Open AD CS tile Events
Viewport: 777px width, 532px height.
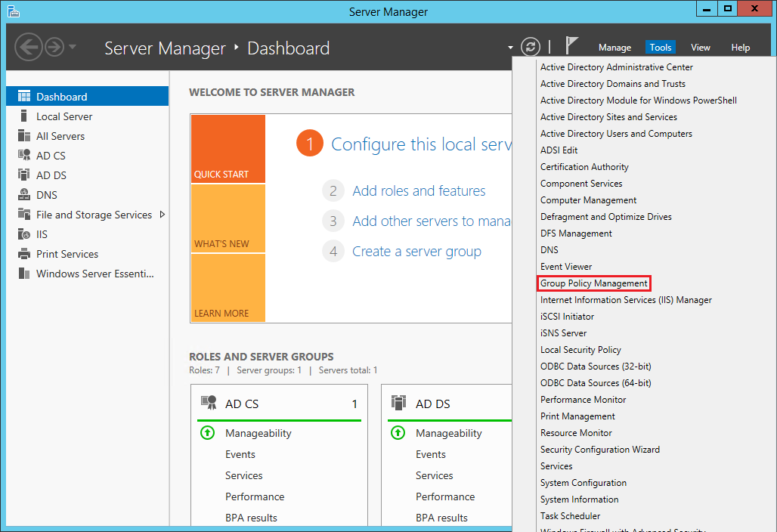click(x=240, y=454)
